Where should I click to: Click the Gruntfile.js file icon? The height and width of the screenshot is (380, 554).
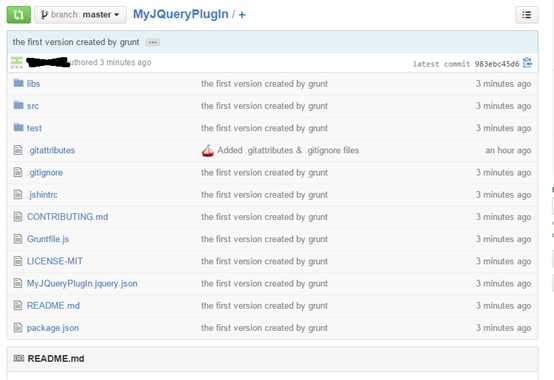18,239
